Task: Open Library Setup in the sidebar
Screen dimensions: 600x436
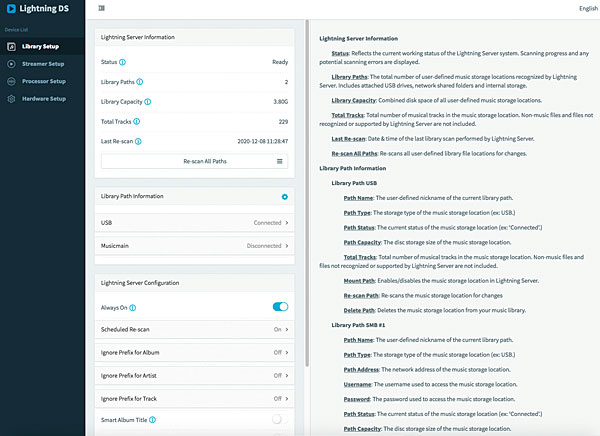Action: pyautogui.click(x=42, y=47)
